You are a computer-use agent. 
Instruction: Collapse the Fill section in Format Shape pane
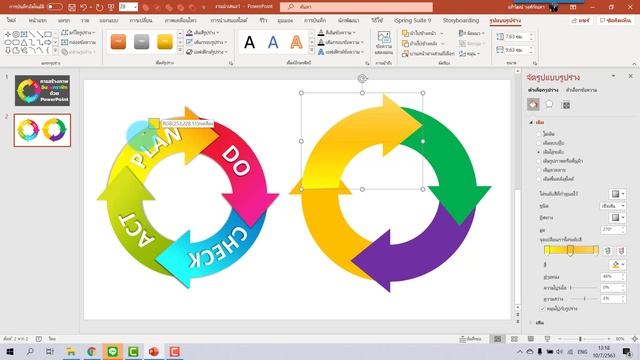[x=531, y=122]
